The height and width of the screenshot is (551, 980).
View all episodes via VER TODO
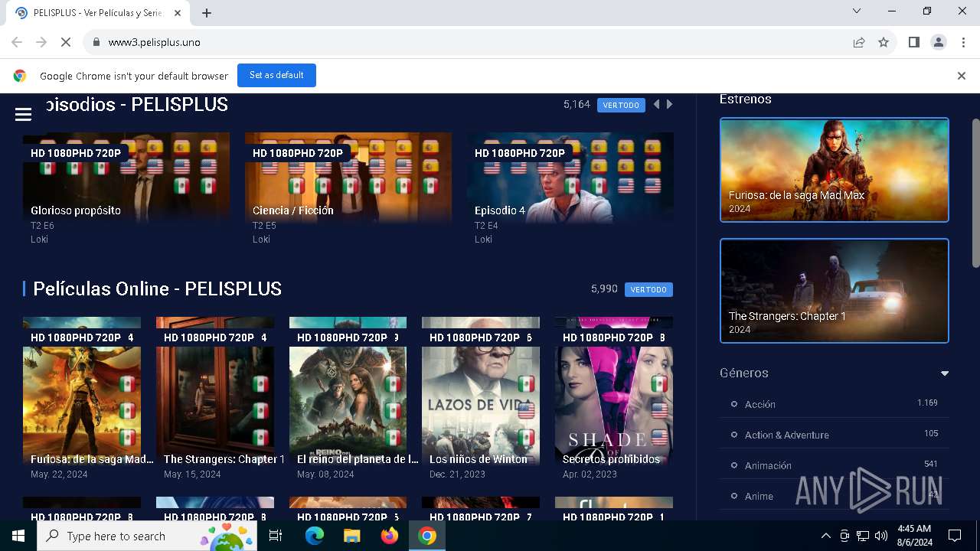pos(621,105)
